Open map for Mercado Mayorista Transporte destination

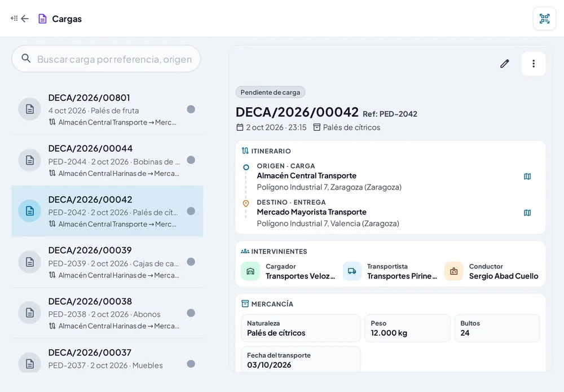[x=527, y=213]
